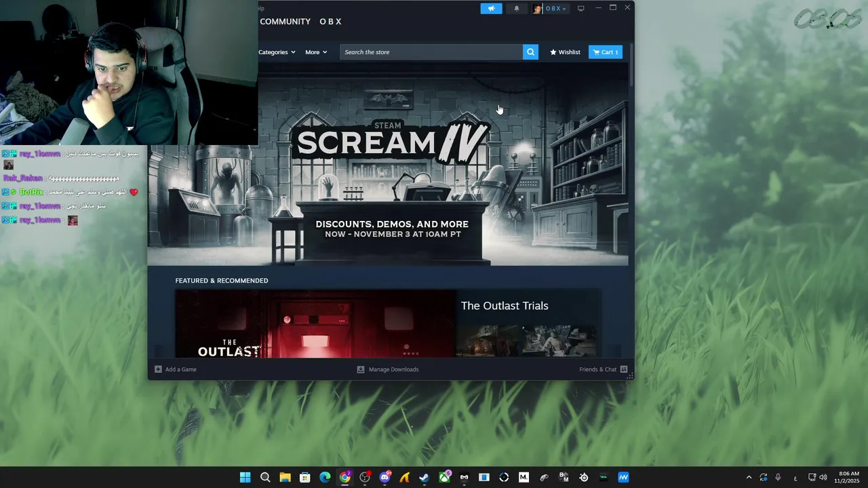The image size is (868, 488).
Task: Select first Outlast Trials screenshot thumbnail
Action: pyautogui.click(x=486, y=341)
